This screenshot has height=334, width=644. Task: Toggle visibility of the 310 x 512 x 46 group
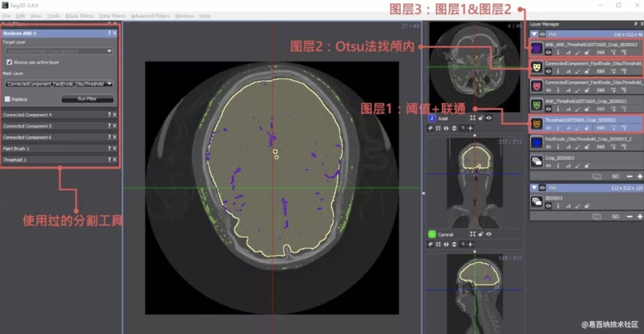tap(542, 34)
